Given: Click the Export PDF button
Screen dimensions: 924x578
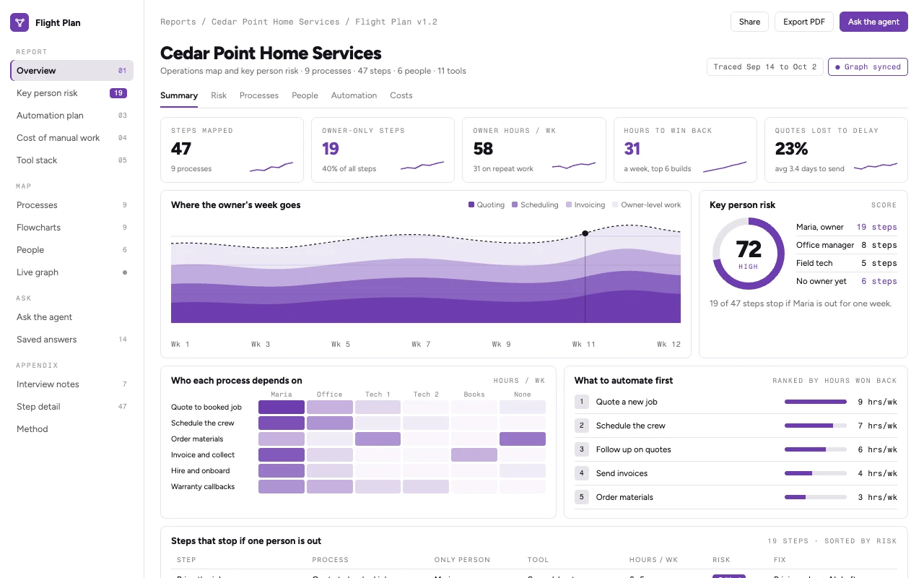Looking at the screenshot, I should [x=804, y=22].
